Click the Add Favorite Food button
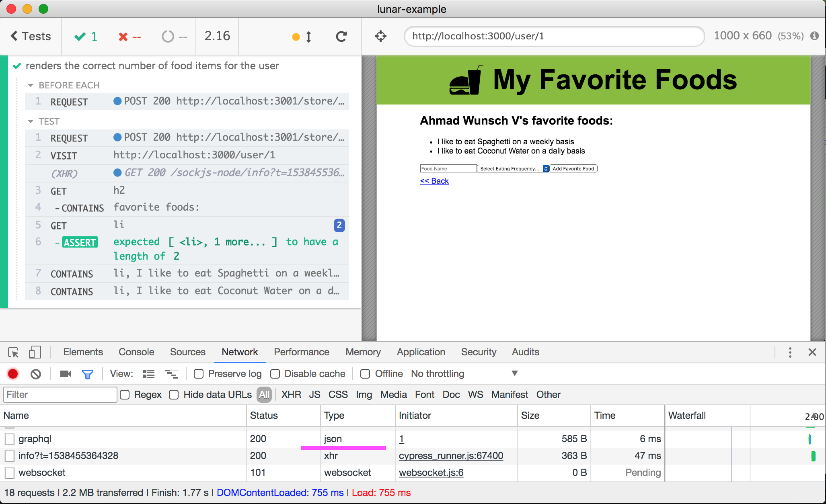The image size is (826, 504). click(573, 168)
